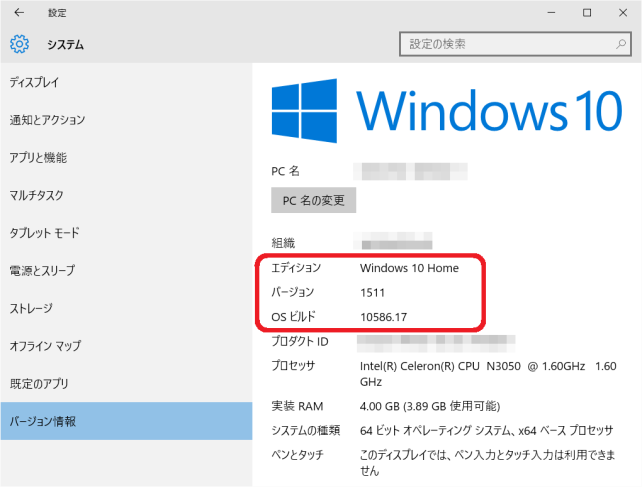Screen dimensions: 642x487
Task: Click the version value 1511
Action: [x=373, y=292]
